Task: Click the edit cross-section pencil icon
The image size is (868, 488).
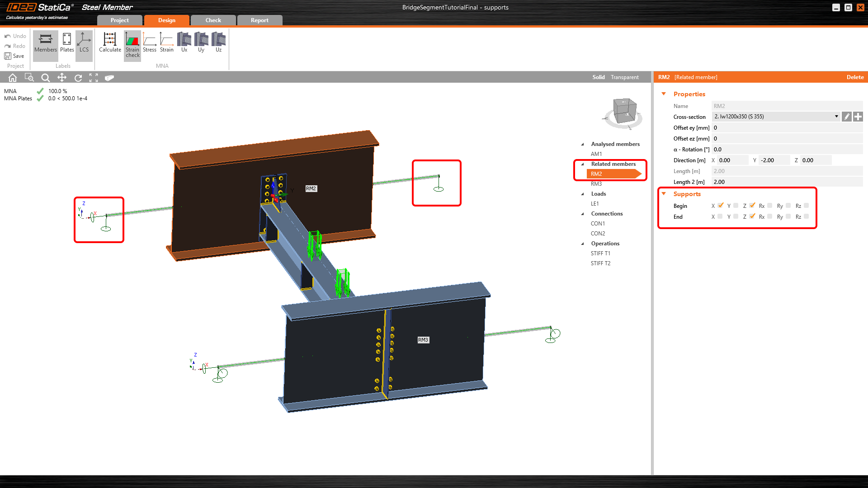Action: 847,117
